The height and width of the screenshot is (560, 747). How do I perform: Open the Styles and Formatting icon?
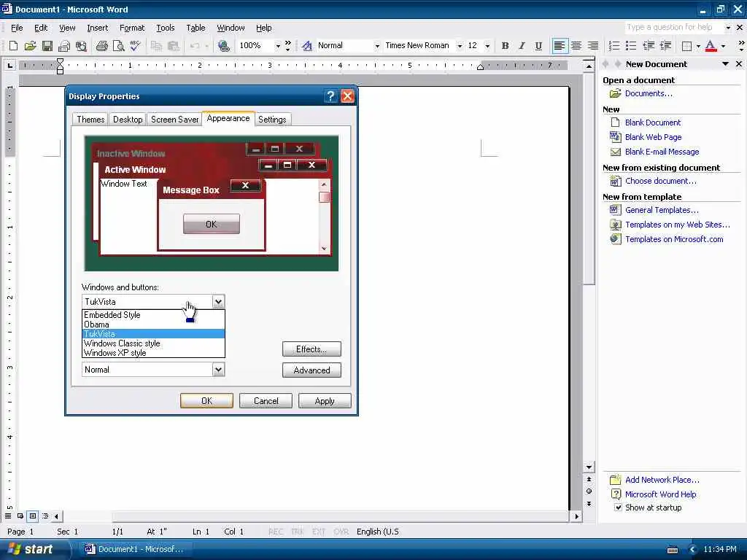307,46
